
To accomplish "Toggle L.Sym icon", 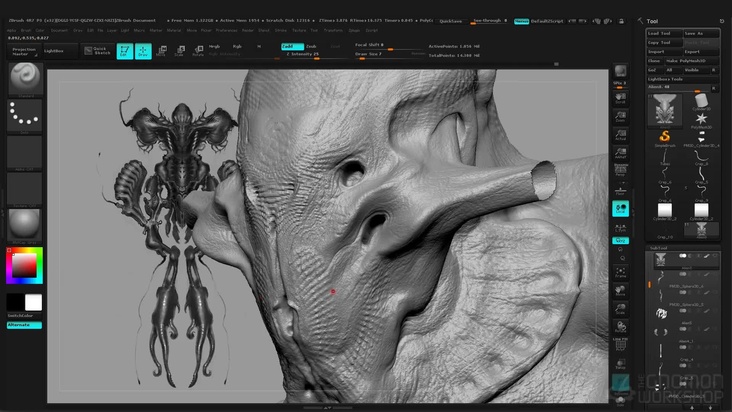I will pos(620,228).
